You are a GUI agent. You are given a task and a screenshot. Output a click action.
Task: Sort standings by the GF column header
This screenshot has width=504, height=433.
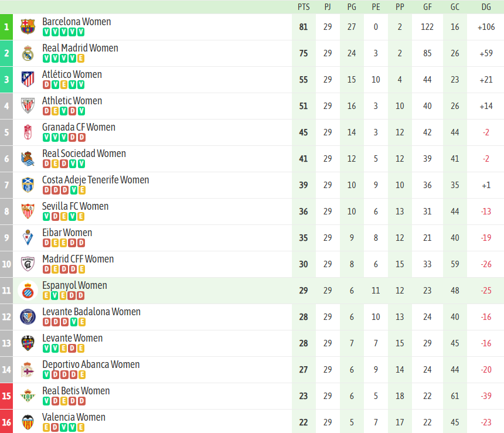coord(427,6)
